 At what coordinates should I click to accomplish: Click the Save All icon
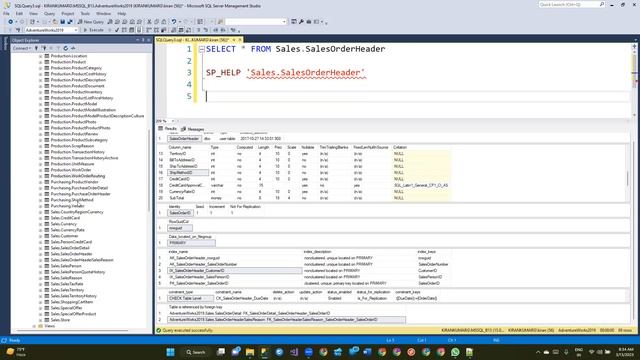70,22
